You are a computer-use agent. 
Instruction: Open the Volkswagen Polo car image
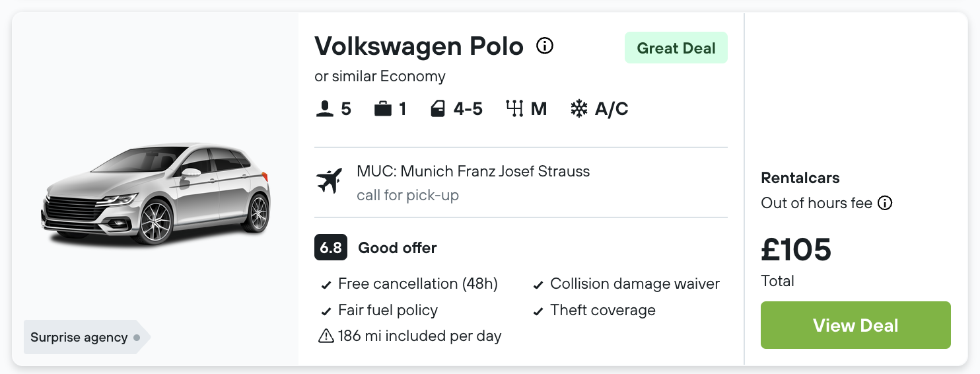pos(157,194)
